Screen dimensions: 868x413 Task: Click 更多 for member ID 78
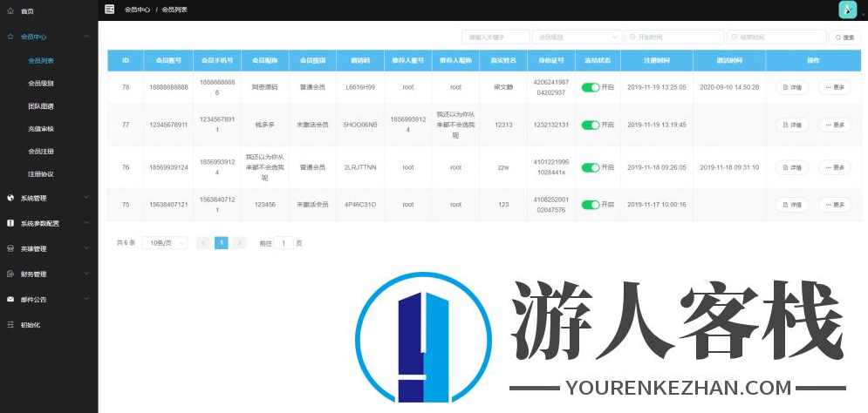(x=835, y=87)
